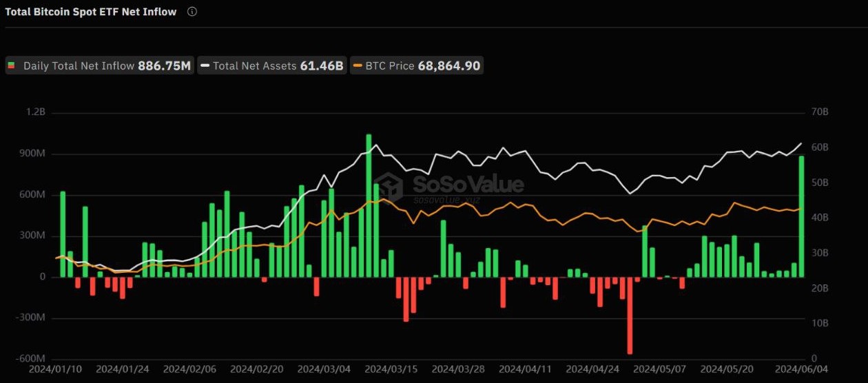Image resolution: width=868 pixels, height=383 pixels.
Task: Click the green-red Daily Net Inflow legend icon
Action: (12, 66)
